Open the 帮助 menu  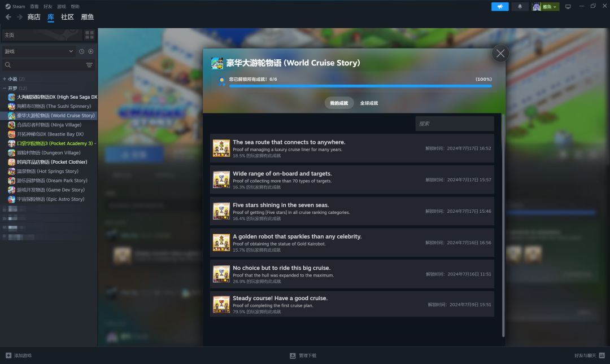pyautogui.click(x=75, y=6)
